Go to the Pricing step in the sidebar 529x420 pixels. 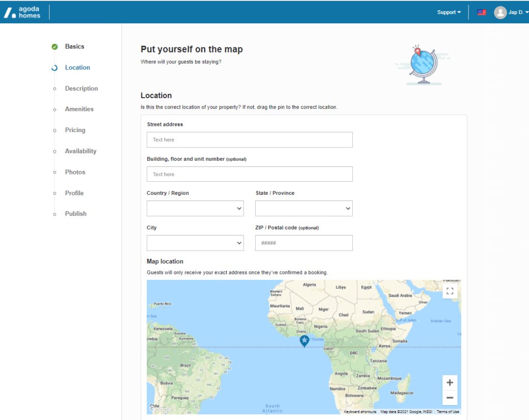click(75, 130)
